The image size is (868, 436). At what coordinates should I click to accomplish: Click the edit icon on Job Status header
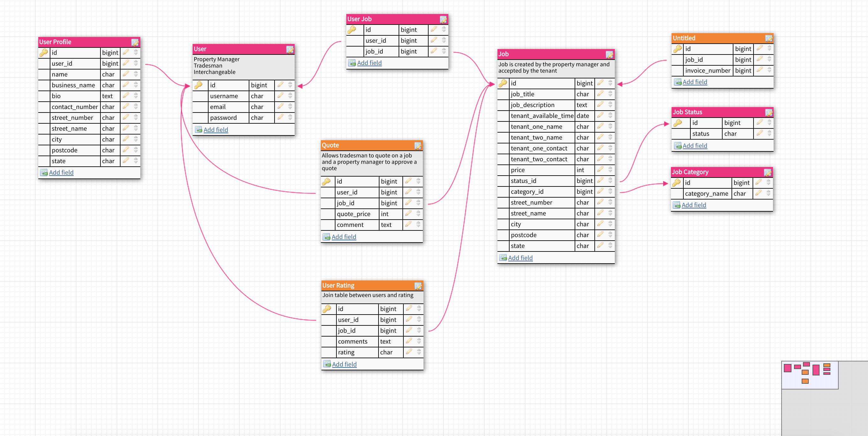(769, 113)
